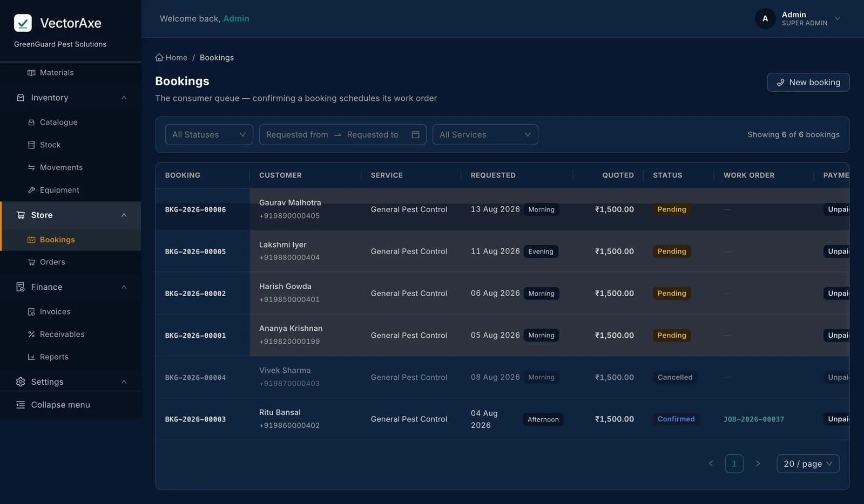Click the Confirmed status tag for Ritu Bansal
Viewport: 864px width, 504px height.
[x=676, y=419]
